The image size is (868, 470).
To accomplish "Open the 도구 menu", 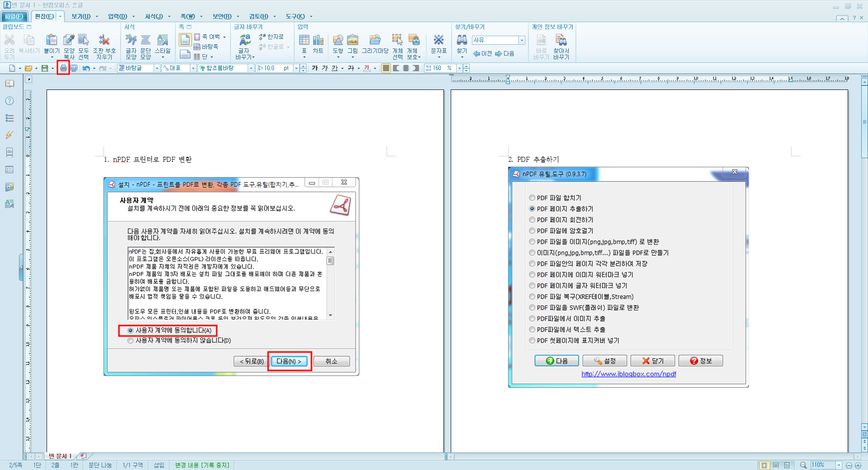I will [x=295, y=16].
